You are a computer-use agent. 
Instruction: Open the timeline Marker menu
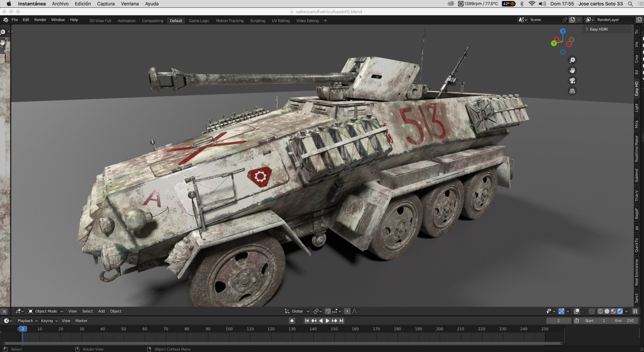81,321
